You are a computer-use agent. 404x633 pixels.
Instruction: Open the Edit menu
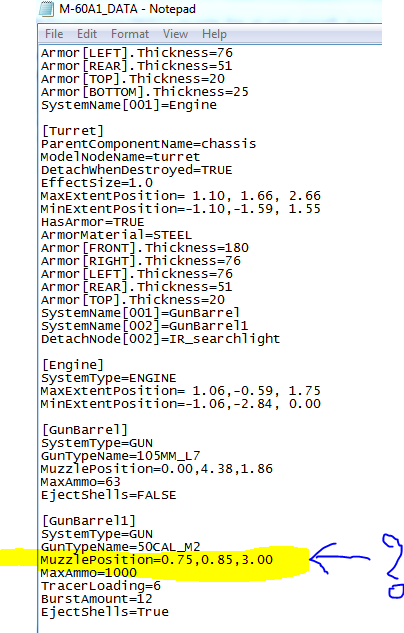[87, 34]
